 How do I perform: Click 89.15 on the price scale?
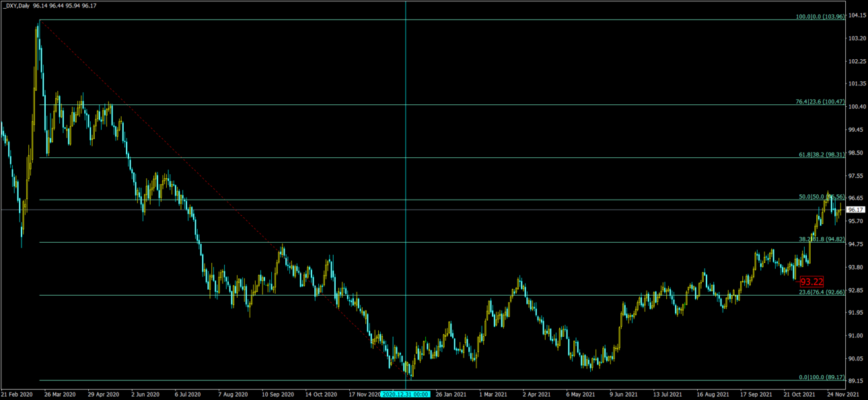pyautogui.click(x=857, y=381)
